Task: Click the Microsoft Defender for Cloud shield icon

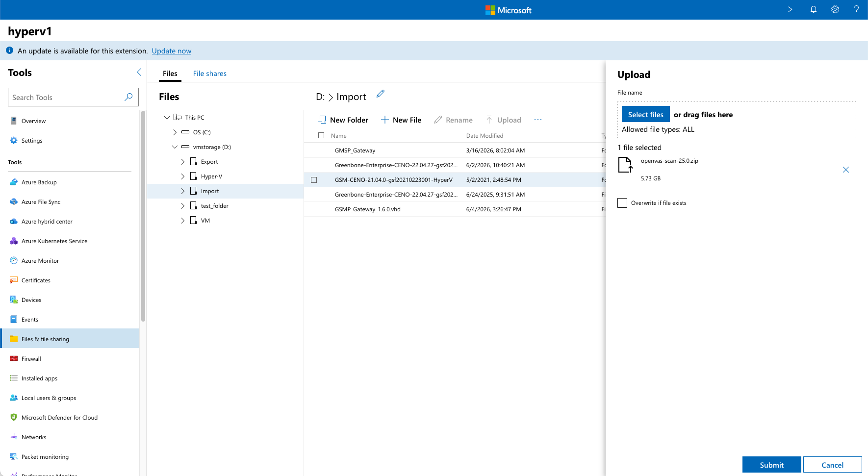Action: click(x=14, y=417)
